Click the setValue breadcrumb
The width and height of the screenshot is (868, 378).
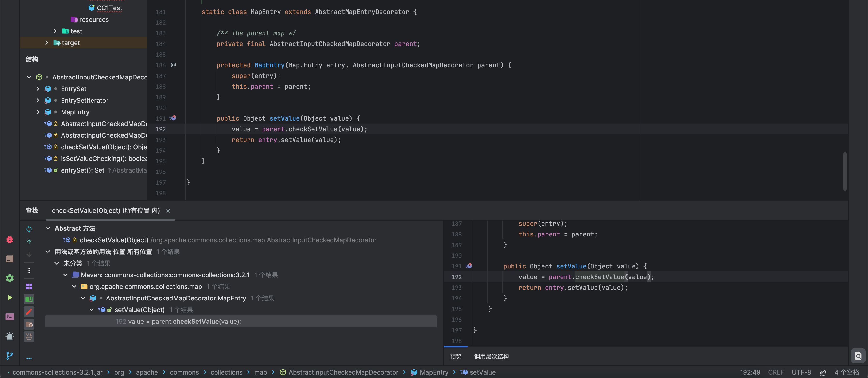[x=478, y=372]
